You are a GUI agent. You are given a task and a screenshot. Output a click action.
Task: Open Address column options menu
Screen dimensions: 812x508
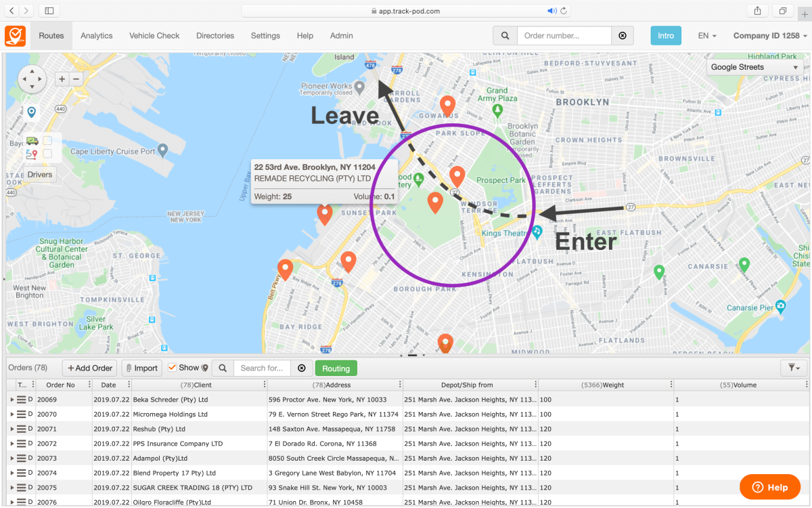point(400,385)
